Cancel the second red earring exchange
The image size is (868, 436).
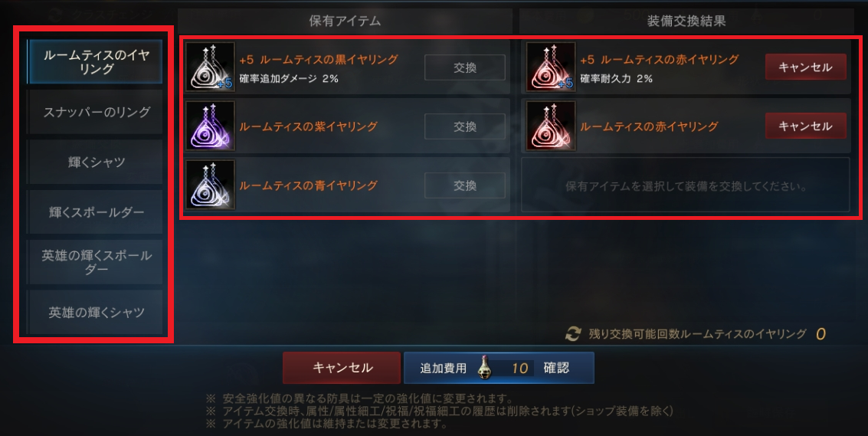(805, 126)
